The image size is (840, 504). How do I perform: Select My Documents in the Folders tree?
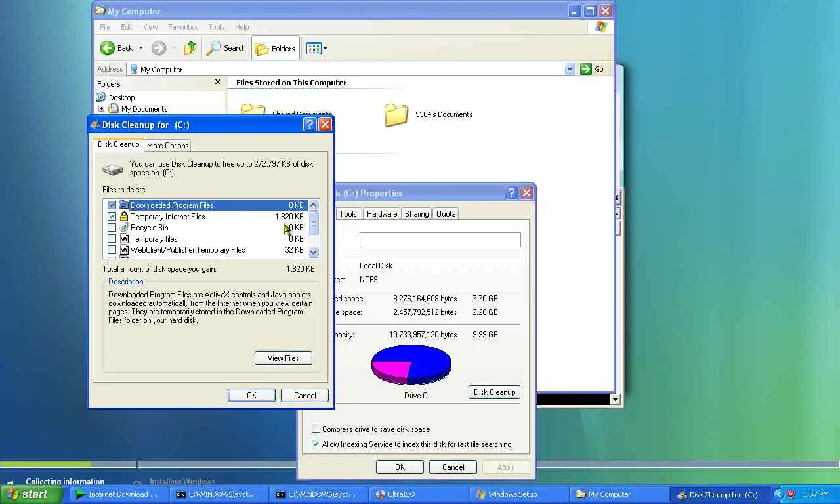click(x=144, y=109)
